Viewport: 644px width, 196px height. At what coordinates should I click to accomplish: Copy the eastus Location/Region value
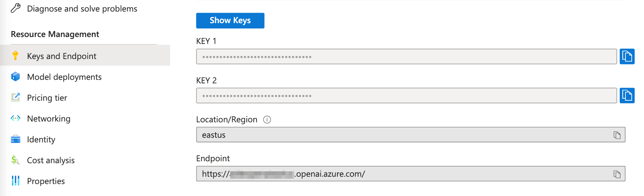pyautogui.click(x=617, y=135)
